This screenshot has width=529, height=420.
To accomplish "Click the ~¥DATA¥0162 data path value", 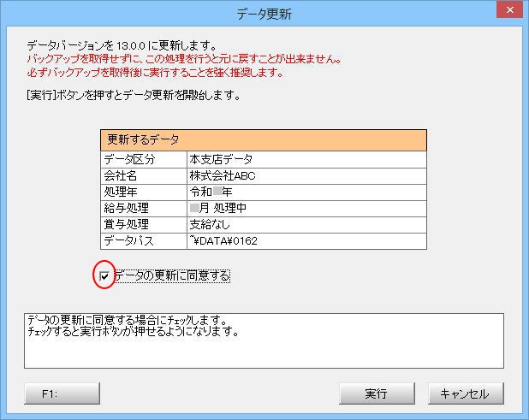I will [x=306, y=241].
